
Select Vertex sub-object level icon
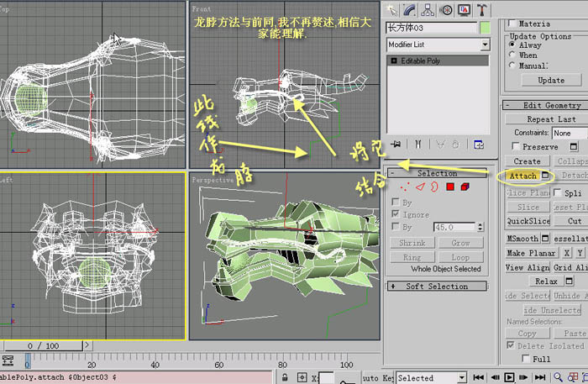405,187
